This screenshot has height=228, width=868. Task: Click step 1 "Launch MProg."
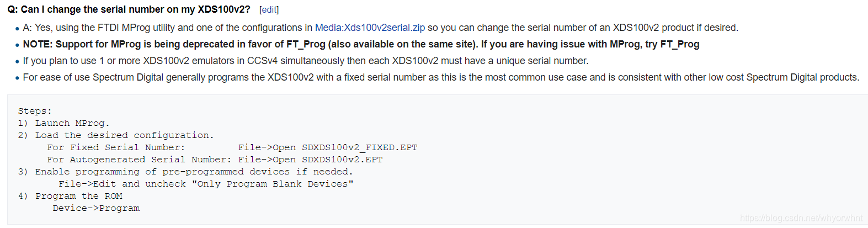[x=72, y=123]
